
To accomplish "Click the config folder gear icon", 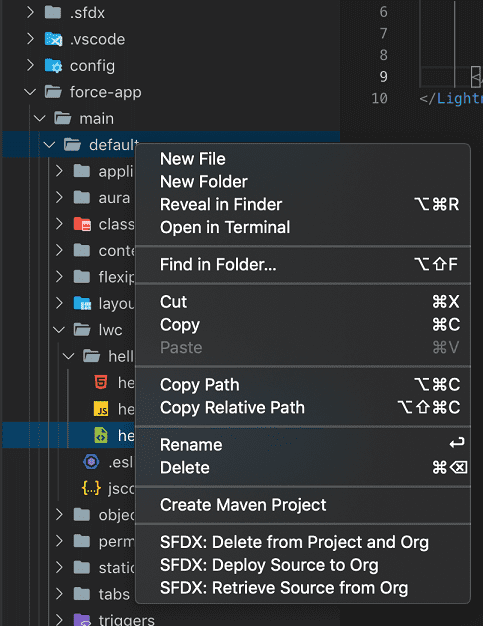I will [x=53, y=65].
